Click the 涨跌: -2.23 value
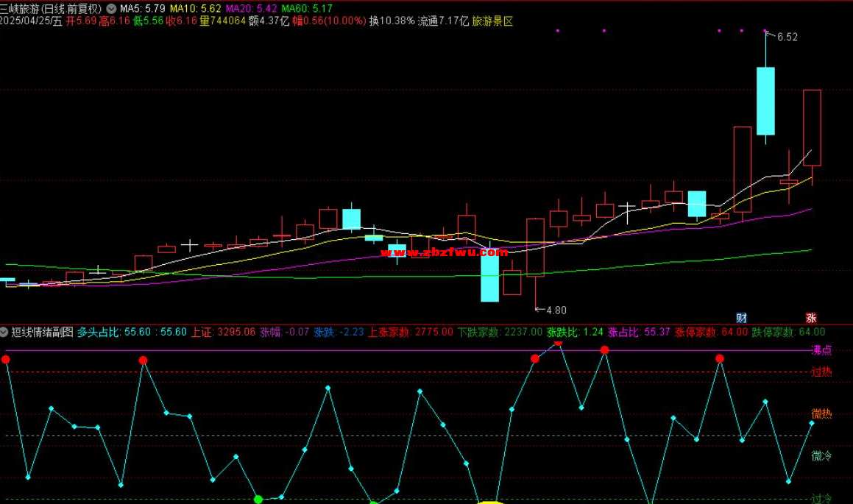 [339, 332]
